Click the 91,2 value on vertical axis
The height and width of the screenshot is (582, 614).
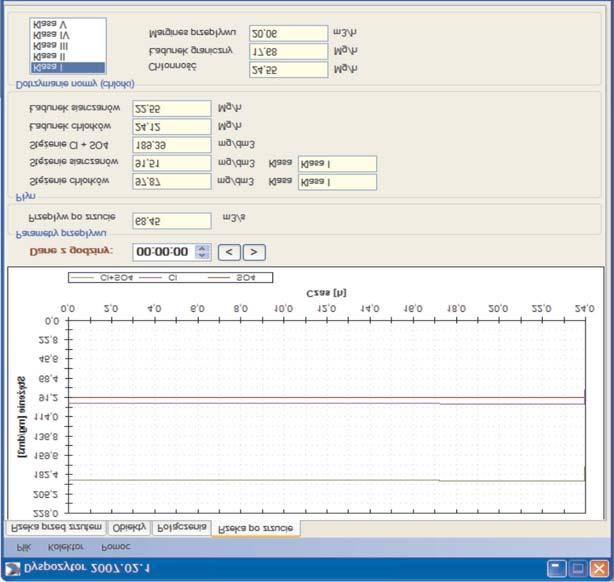48,398
